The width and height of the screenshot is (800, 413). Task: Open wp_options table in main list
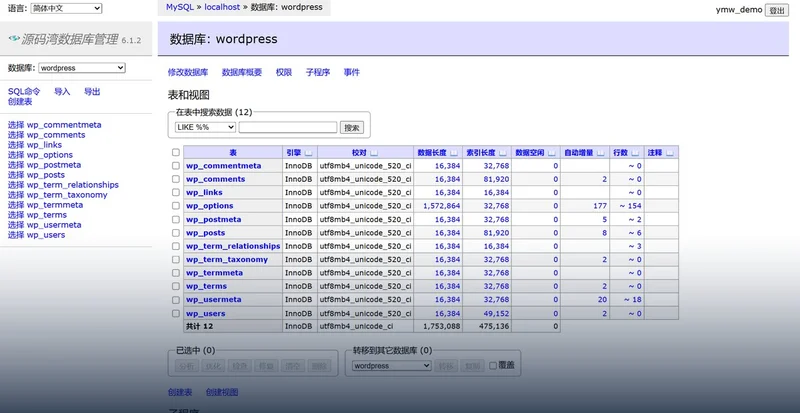click(x=210, y=206)
